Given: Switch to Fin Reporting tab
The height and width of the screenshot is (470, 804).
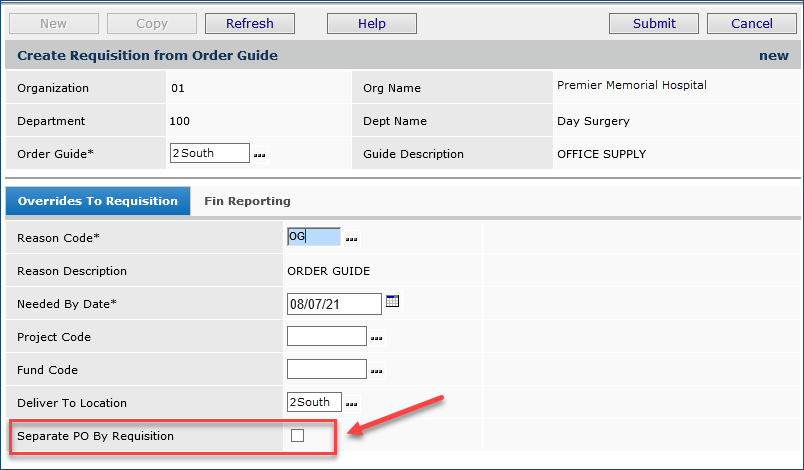Looking at the screenshot, I should (247, 201).
